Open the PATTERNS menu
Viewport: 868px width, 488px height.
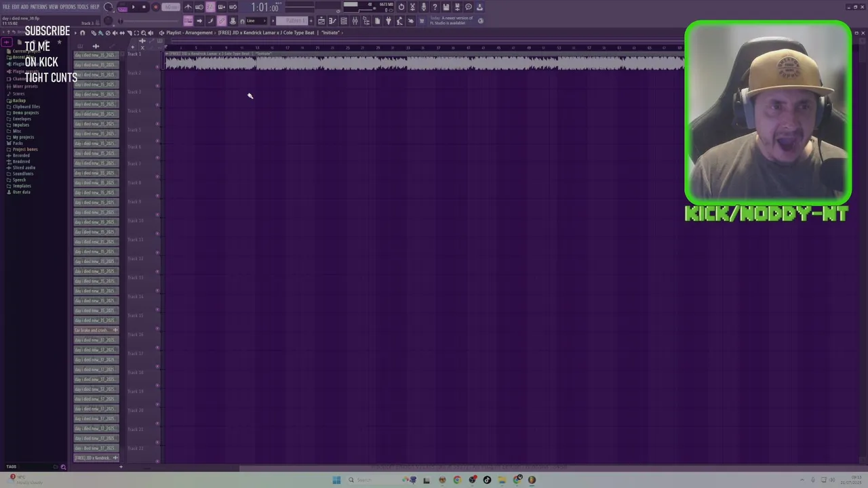coord(39,7)
